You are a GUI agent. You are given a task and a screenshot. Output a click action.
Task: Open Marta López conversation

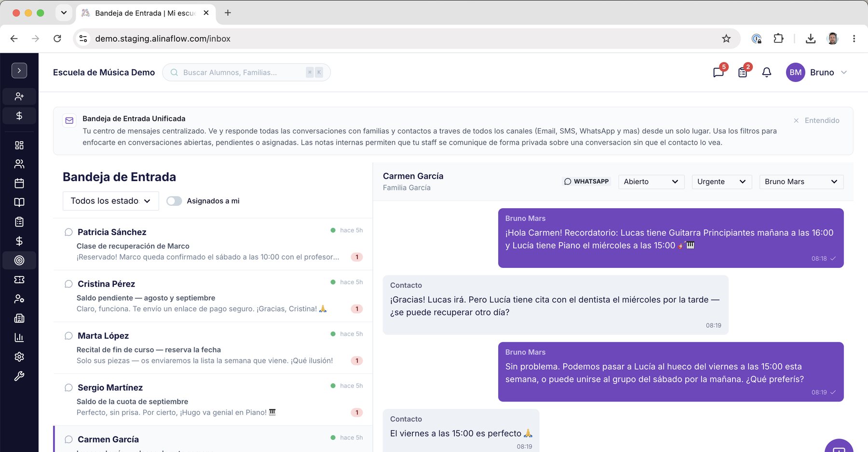(213, 348)
